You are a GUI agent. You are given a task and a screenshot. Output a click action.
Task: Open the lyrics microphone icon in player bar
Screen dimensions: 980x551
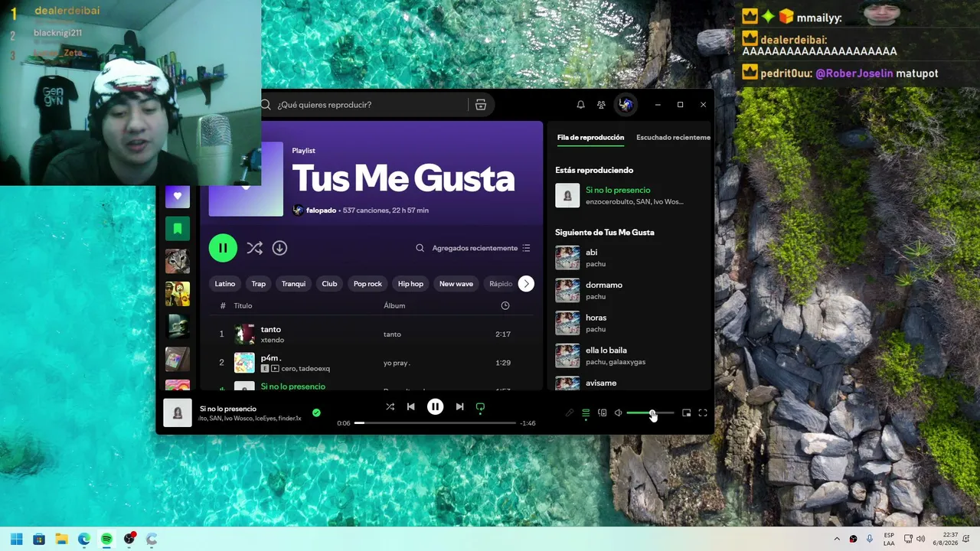pos(569,413)
